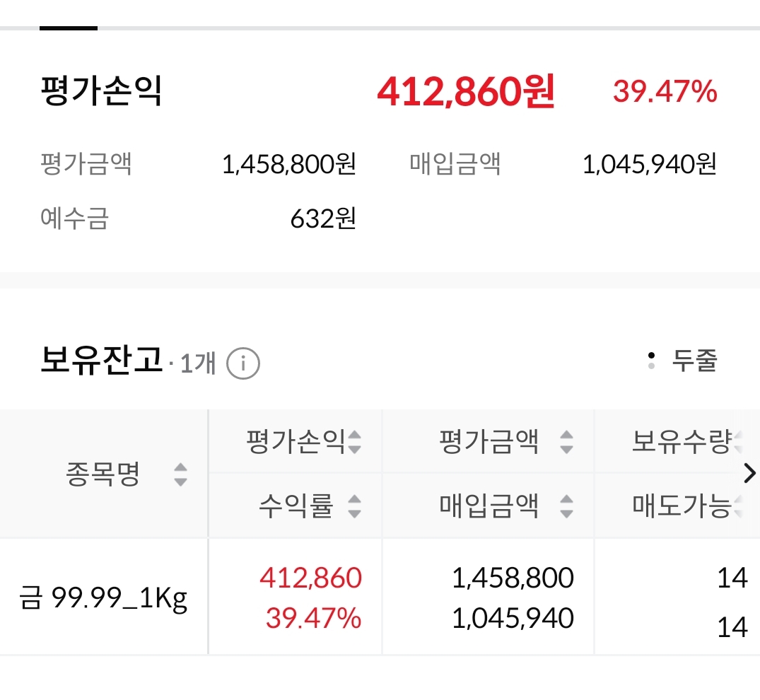
Task: Sort holdings by 보유수량 arrows
Action: tap(737, 442)
